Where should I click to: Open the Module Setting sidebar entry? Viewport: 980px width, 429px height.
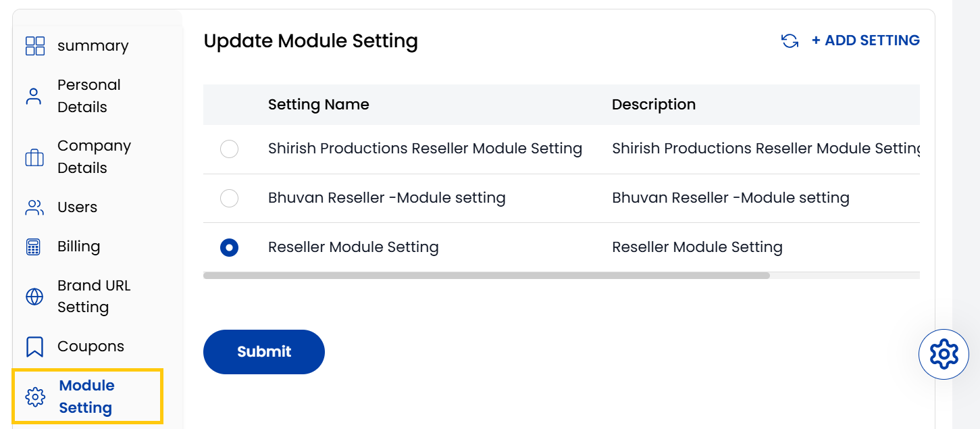(x=86, y=396)
